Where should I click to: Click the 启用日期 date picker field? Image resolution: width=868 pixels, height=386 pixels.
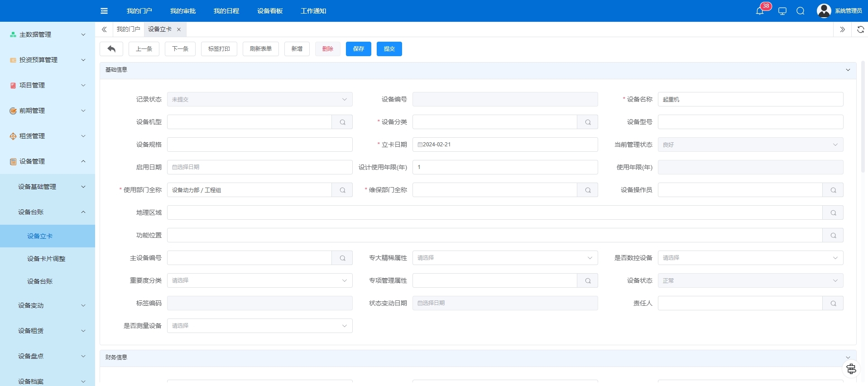260,167
